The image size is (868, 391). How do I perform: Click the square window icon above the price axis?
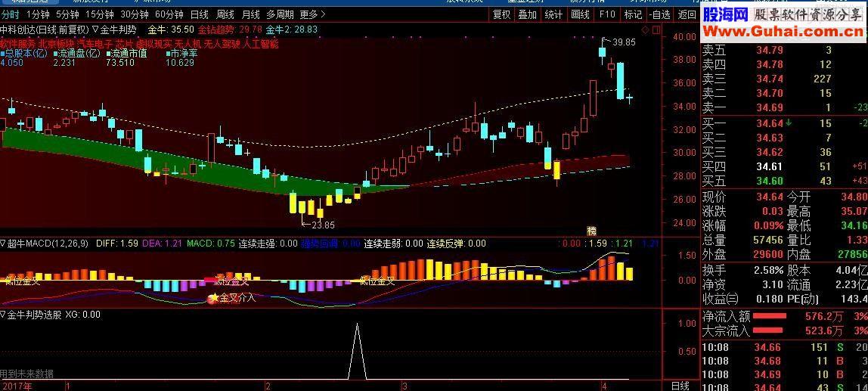coord(655,29)
